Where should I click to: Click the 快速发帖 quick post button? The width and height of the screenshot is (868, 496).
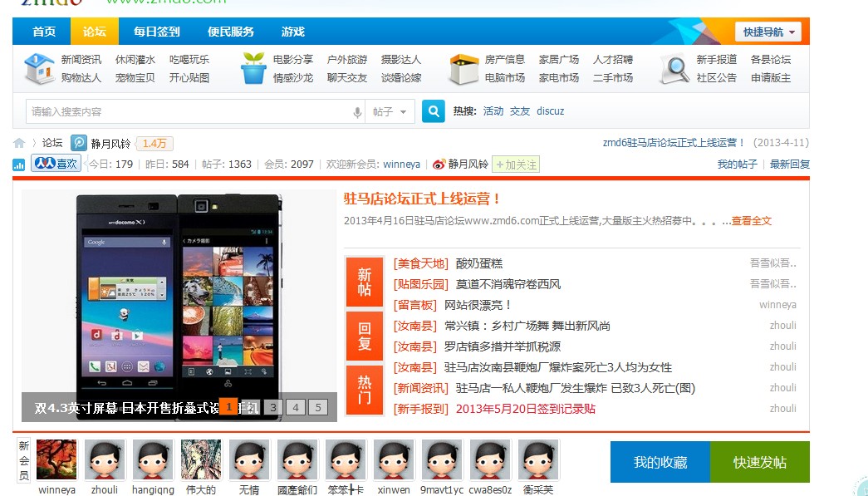760,462
